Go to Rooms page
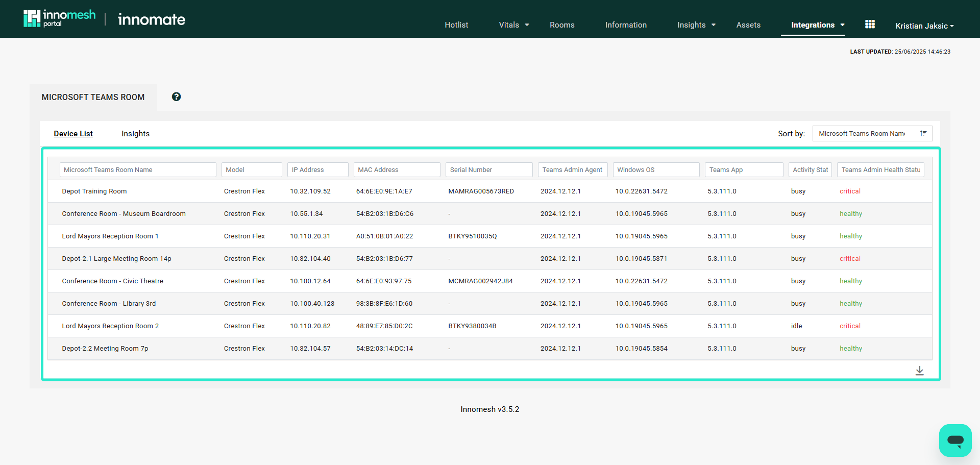 coord(562,25)
